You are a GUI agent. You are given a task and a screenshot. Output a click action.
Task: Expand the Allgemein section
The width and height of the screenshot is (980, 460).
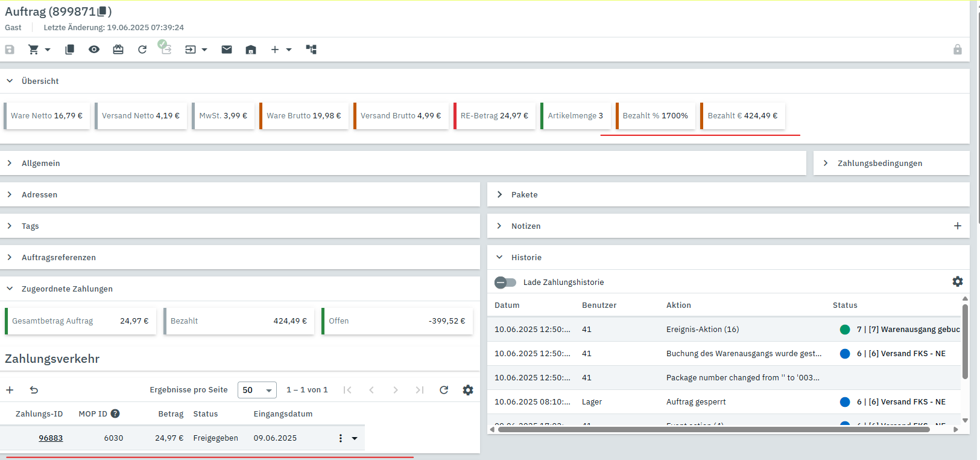click(x=10, y=163)
